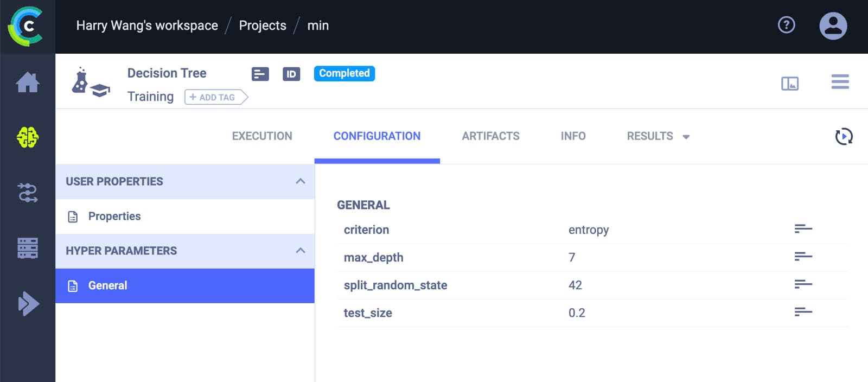
Task: Open the hamburger menu at top right
Action: click(x=840, y=82)
